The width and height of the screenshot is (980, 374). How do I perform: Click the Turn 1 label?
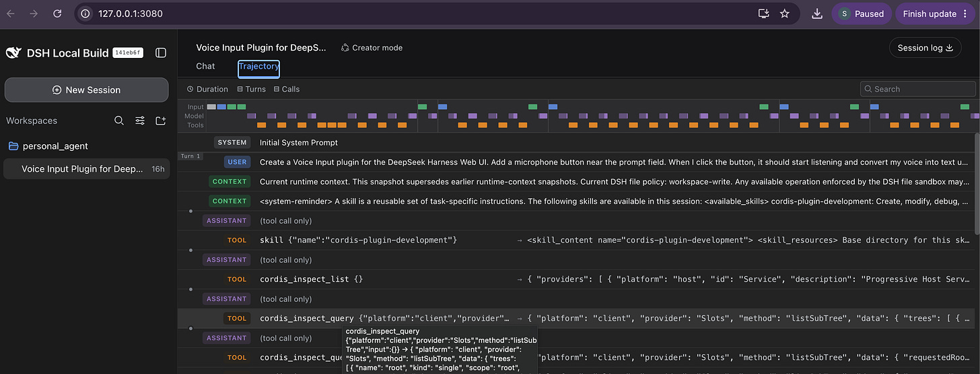(190, 156)
